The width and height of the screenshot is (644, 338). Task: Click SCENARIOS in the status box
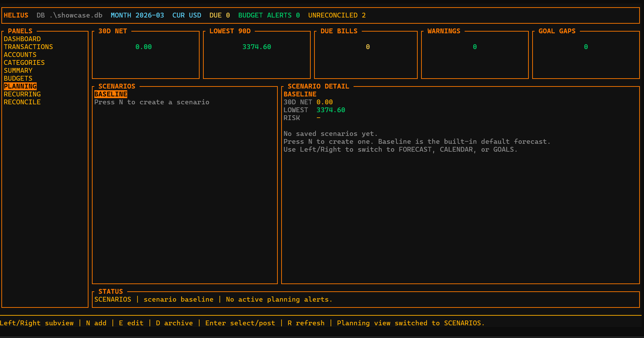(x=113, y=300)
